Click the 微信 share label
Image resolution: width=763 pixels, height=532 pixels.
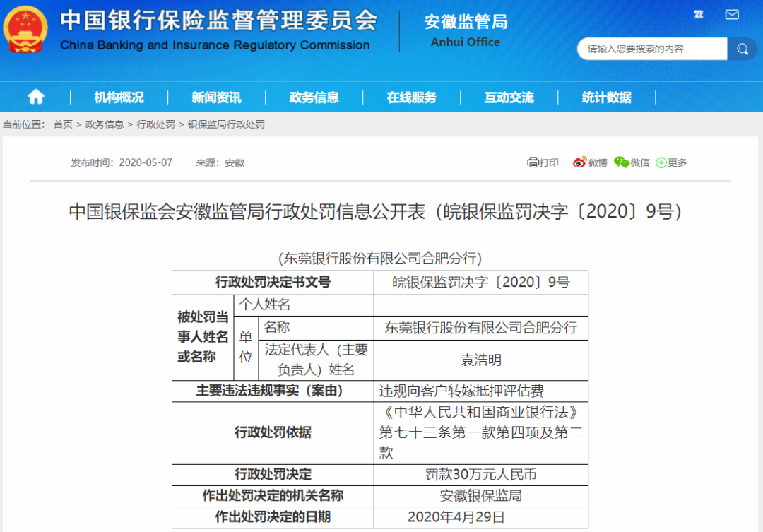click(640, 162)
